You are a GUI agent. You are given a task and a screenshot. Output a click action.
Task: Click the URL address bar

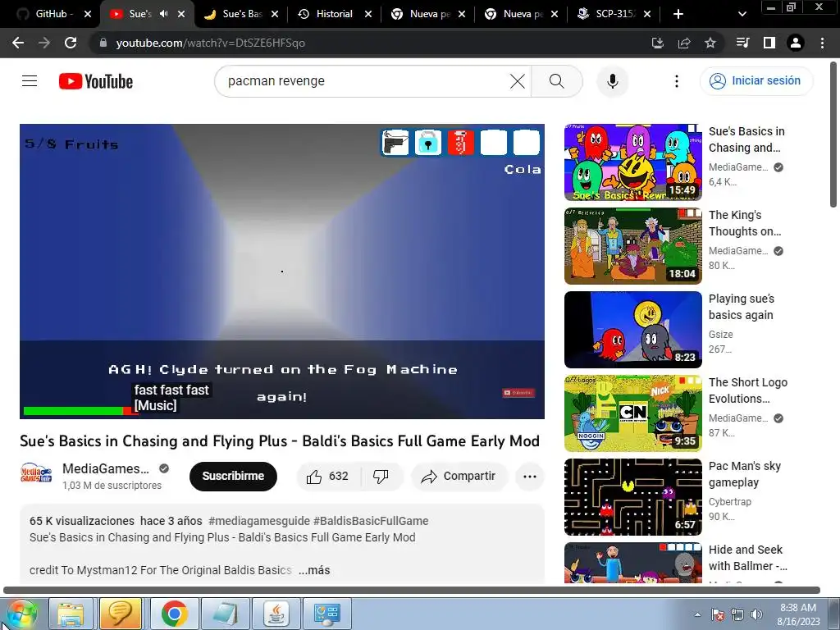point(370,43)
